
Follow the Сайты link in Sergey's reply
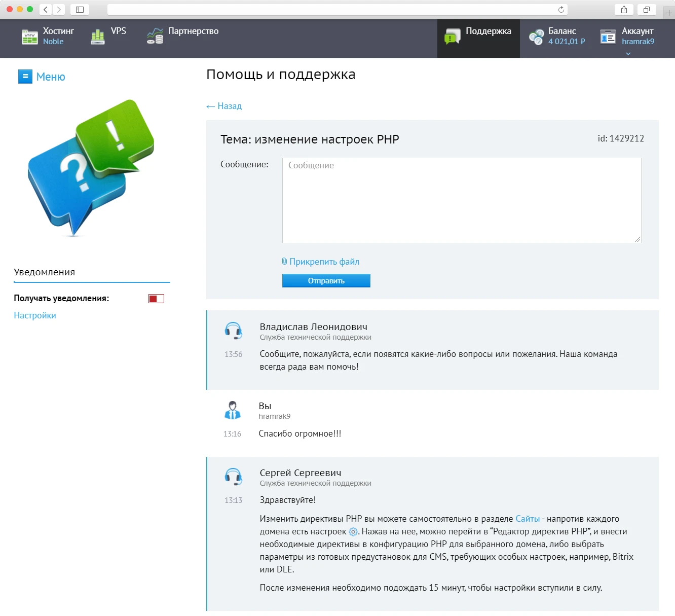pos(528,519)
